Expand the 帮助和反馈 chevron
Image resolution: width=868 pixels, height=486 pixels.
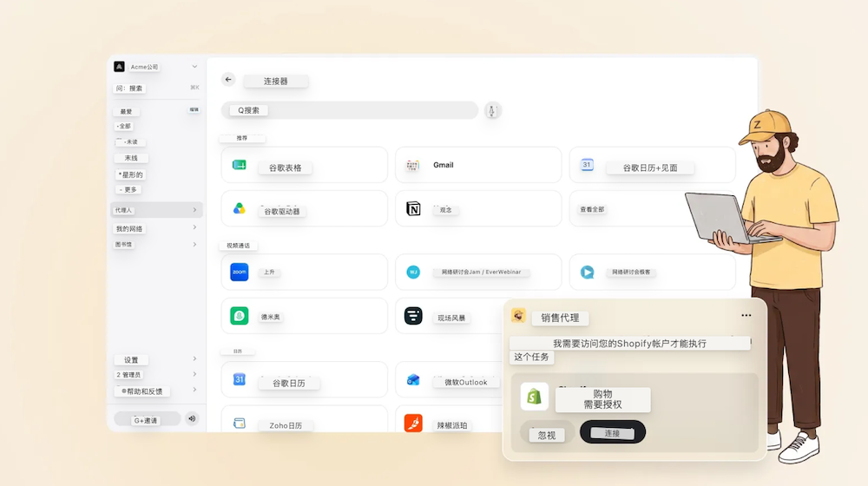pos(194,390)
